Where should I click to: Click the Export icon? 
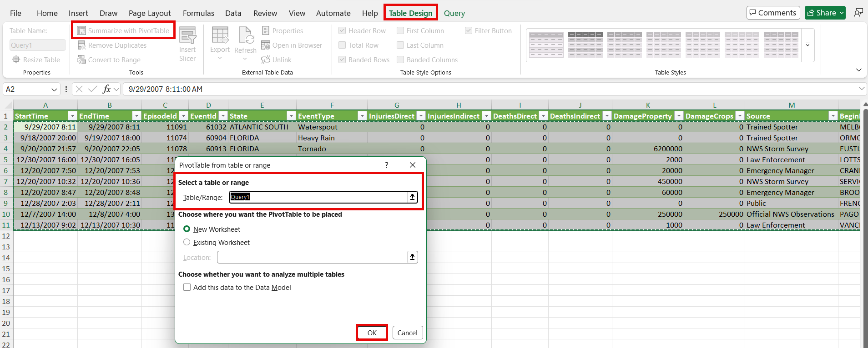[220, 35]
